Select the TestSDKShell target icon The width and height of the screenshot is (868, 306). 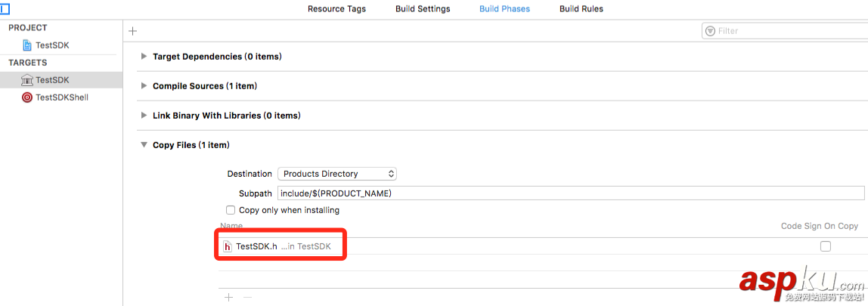point(27,97)
